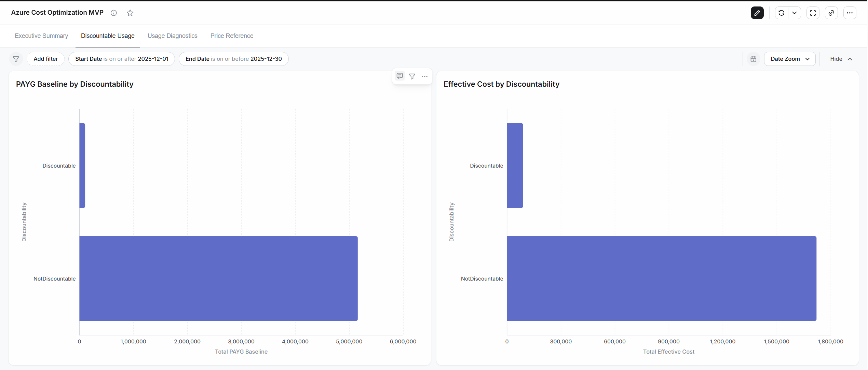
Task: Edit the End Date filter pill
Action: point(234,59)
